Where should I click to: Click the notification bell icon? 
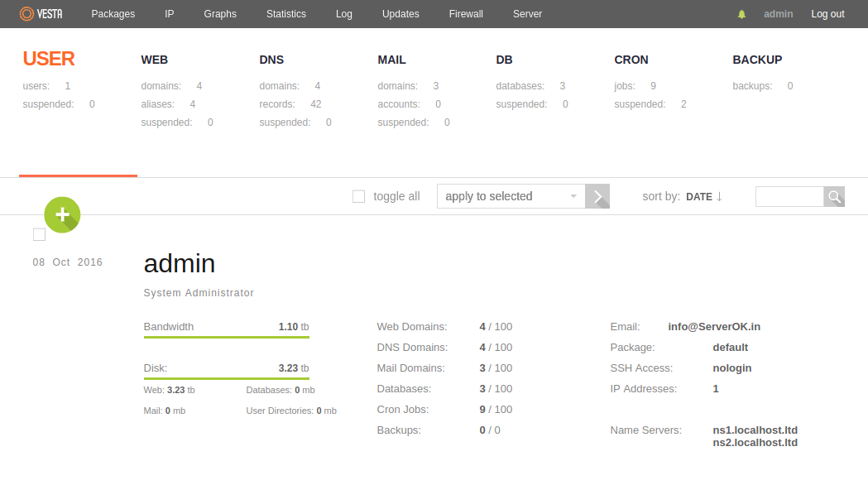(x=741, y=13)
